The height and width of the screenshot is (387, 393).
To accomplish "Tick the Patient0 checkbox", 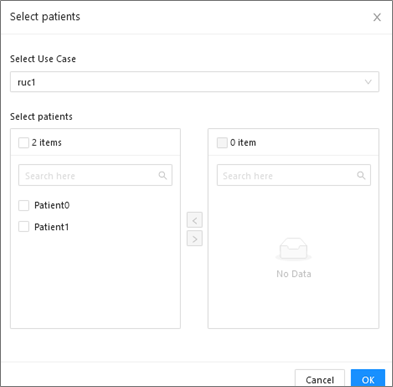I will (x=23, y=205).
